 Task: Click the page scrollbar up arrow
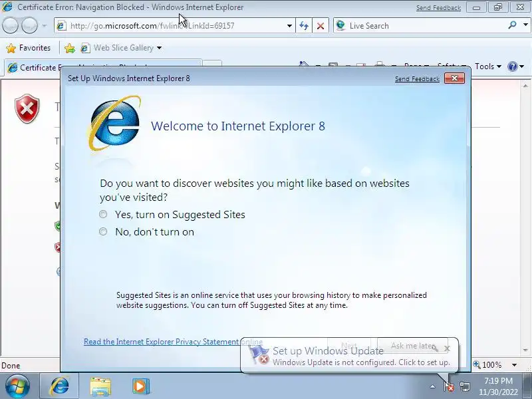pyautogui.click(x=526, y=86)
